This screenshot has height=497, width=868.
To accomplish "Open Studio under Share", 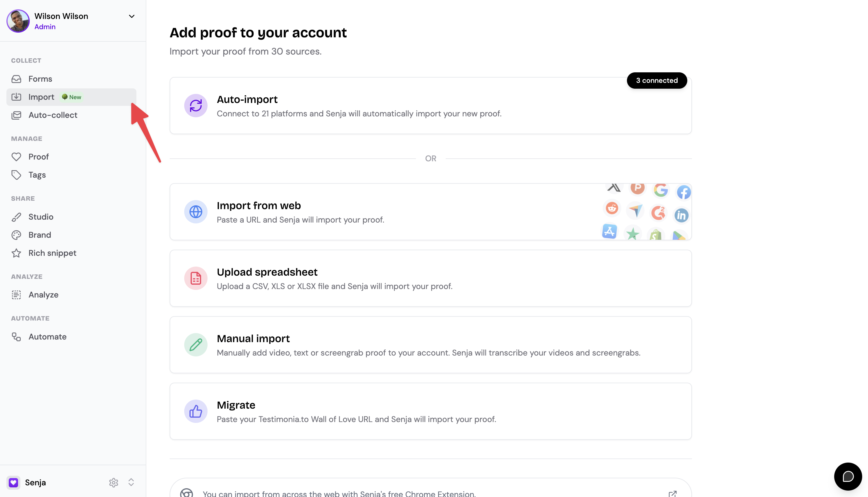I will pos(71,217).
